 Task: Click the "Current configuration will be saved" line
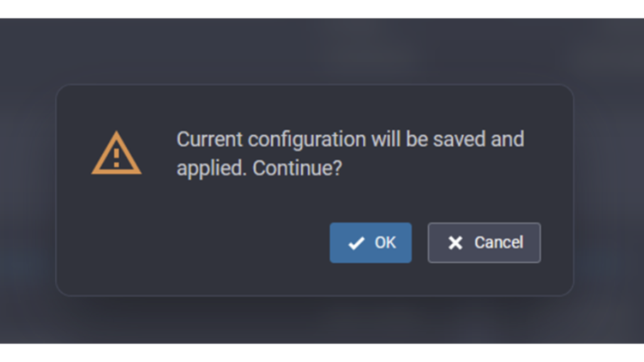click(350, 140)
